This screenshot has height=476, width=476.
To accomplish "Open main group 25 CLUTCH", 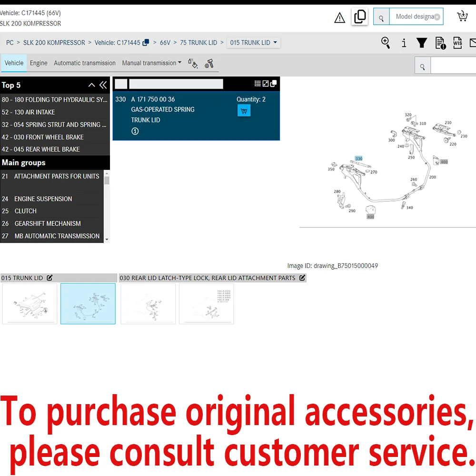I will point(51,211).
